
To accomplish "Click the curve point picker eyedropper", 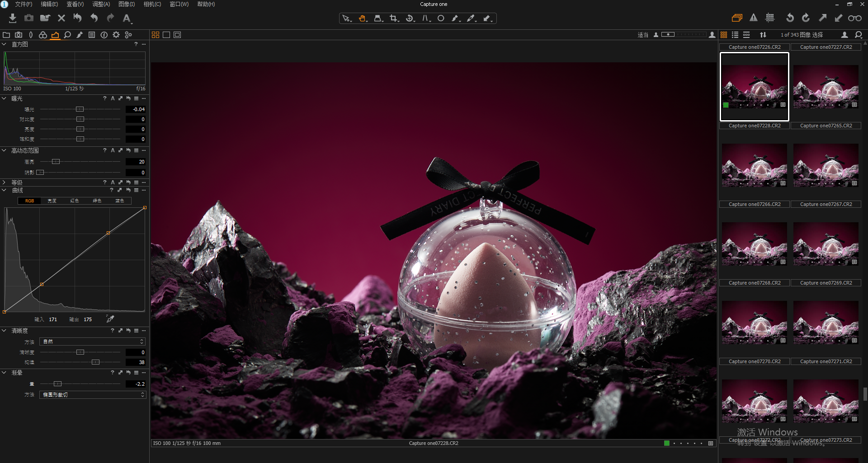I will coord(110,319).
